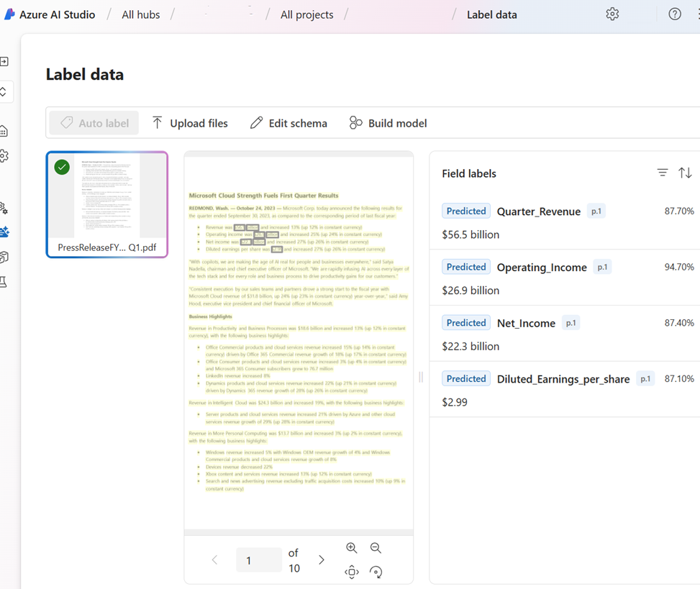Viewport: 700px width, 589px height.
Task: Select the Net_Income field label
Action: coord(526,323)
